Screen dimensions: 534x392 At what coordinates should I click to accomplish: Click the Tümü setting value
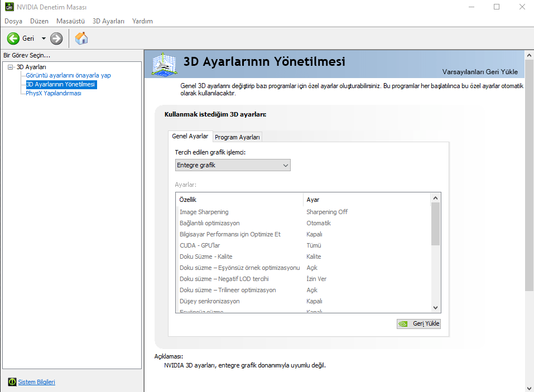tap(314, 245)
